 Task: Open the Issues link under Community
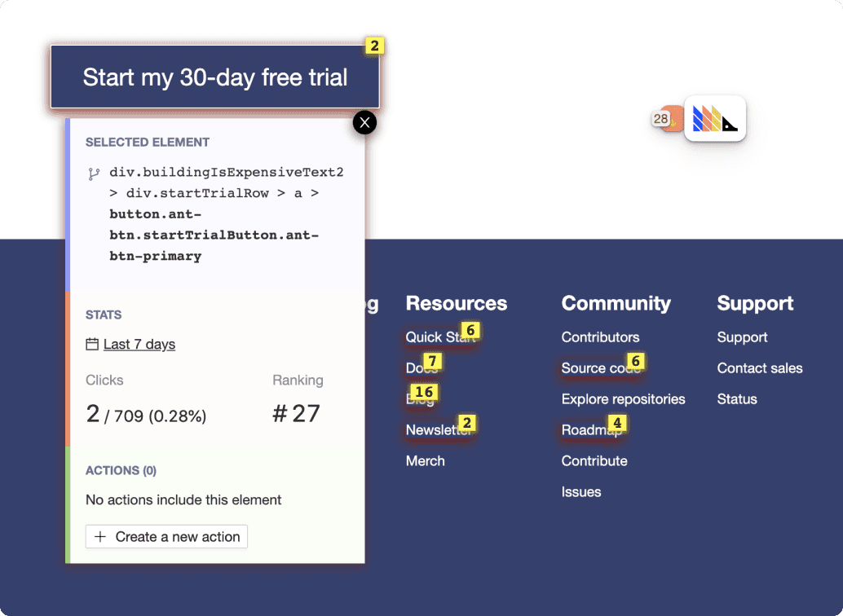pyautogui.click(x=580, y=492)
